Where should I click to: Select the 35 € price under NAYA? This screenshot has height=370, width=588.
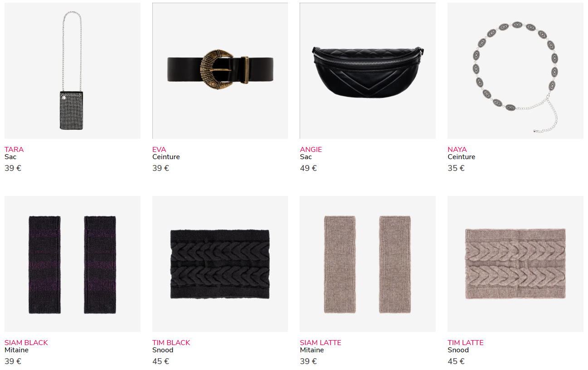tap(456, 168)
